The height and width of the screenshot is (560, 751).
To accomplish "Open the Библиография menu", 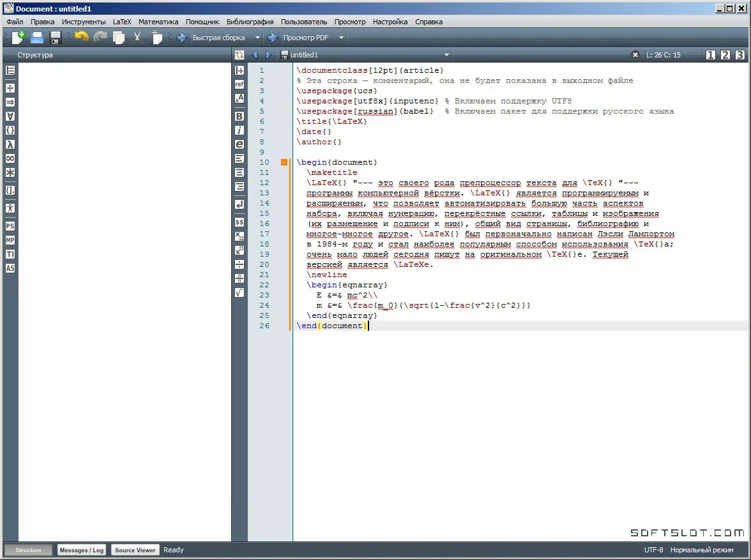I will (x=250, y=22).
